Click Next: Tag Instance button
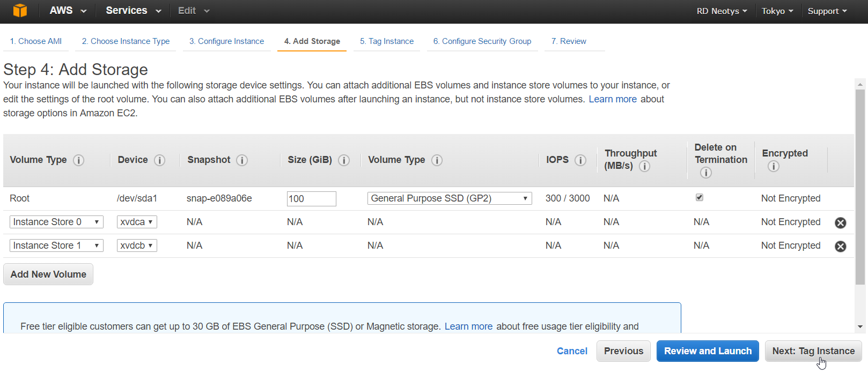The image size is (868, 372). (813, 351)
